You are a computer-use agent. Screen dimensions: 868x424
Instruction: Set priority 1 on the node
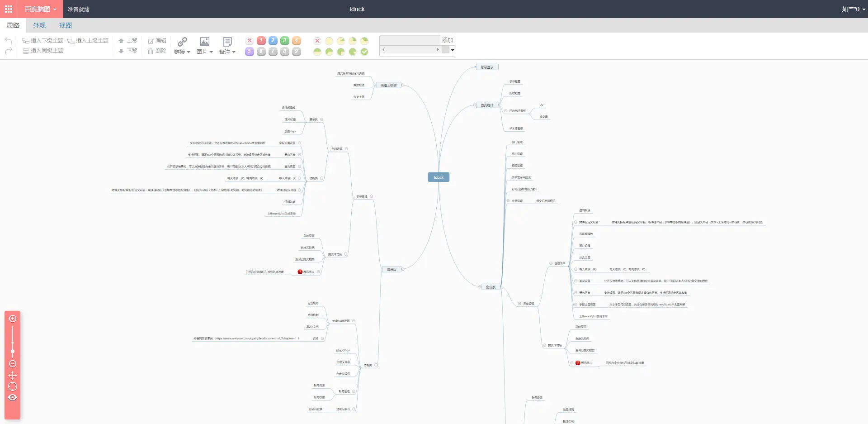[x=261, y=41]
